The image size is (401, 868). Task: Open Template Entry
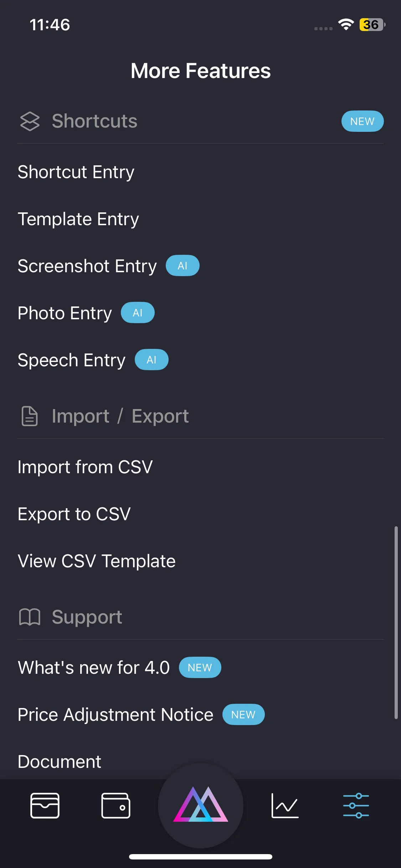click(x=78, y=219)
